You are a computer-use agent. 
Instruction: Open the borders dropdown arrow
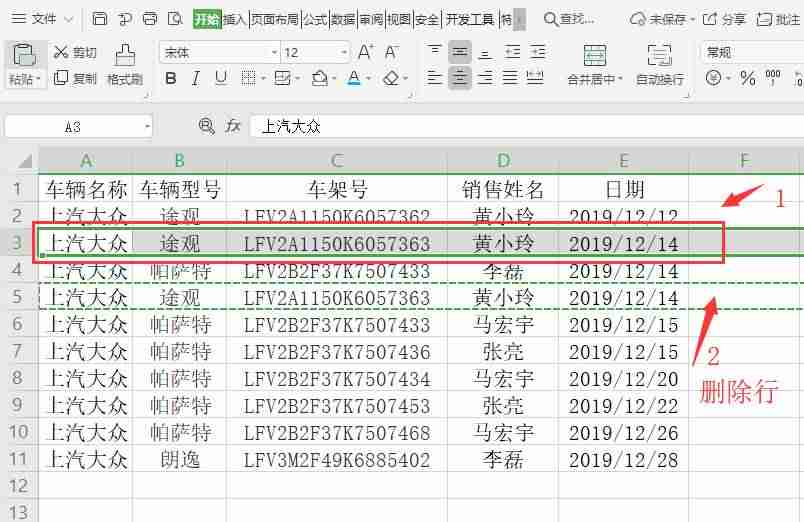263,79
